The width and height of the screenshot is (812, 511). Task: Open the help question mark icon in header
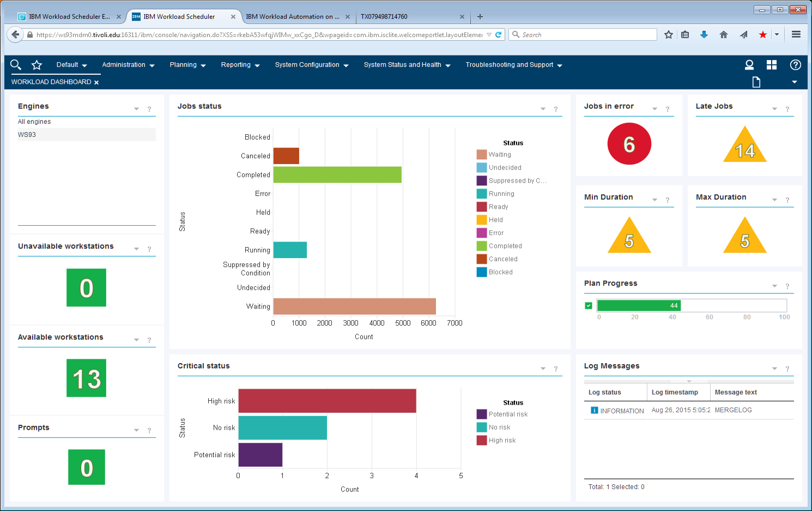796,65
